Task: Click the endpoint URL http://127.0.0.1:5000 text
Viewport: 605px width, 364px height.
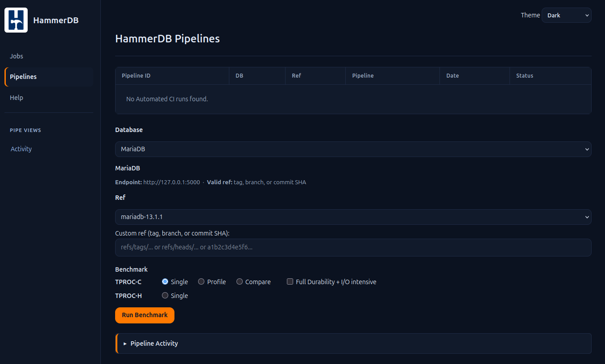Action: [171, 182]
